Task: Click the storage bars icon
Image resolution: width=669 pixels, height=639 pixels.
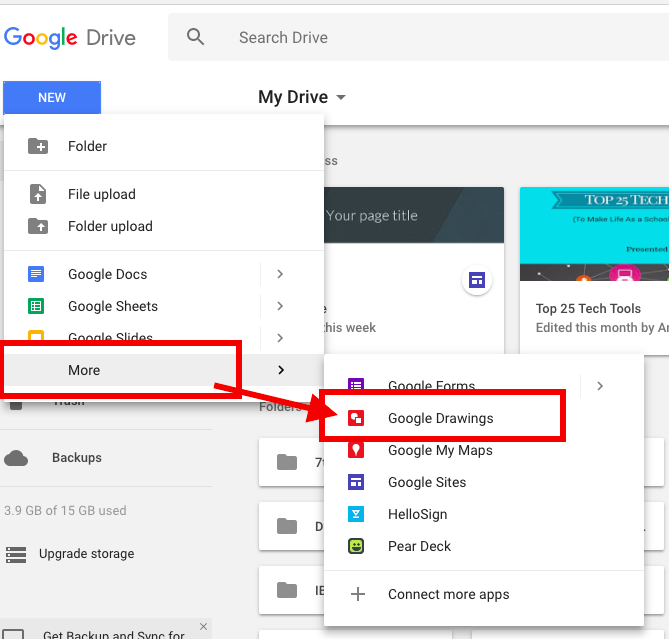Action: click(16, 555)
